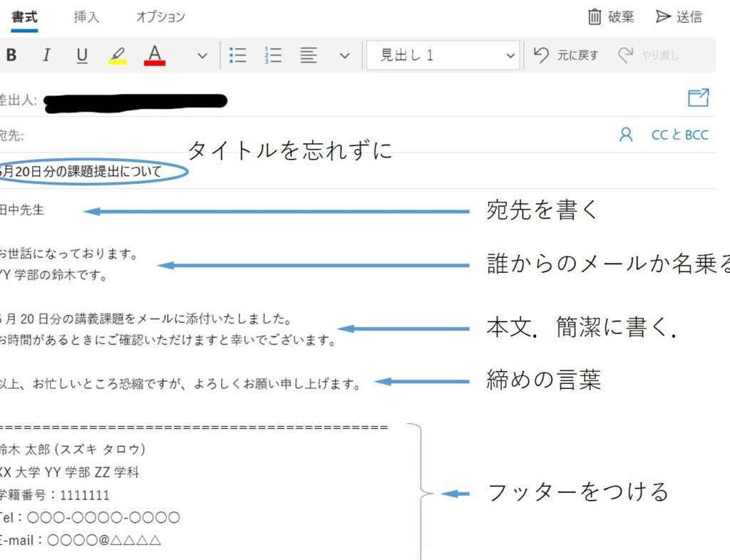Open the オプション tab
Viewport: 730px width, 560px height.
click(x=160, y=17)
